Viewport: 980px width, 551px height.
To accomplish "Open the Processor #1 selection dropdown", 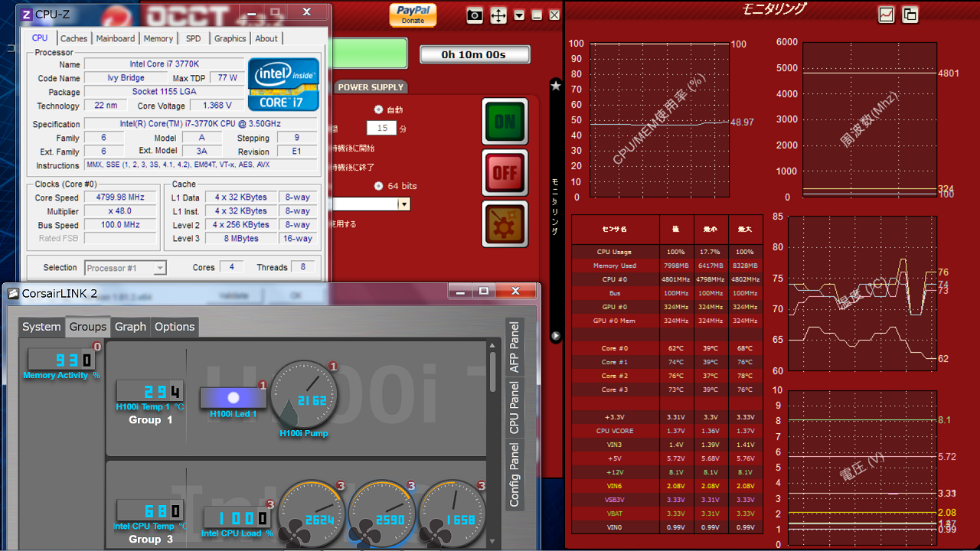I will [159, 268].
